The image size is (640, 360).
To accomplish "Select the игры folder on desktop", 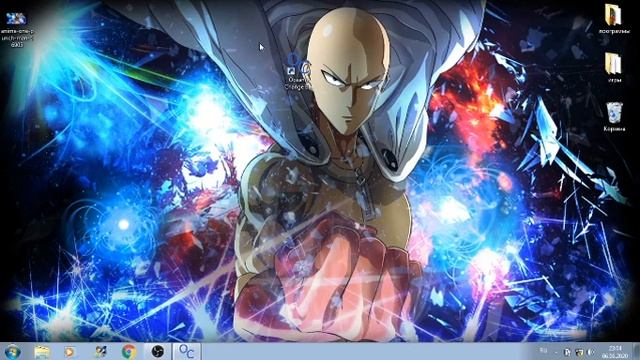I will point(613,67).
